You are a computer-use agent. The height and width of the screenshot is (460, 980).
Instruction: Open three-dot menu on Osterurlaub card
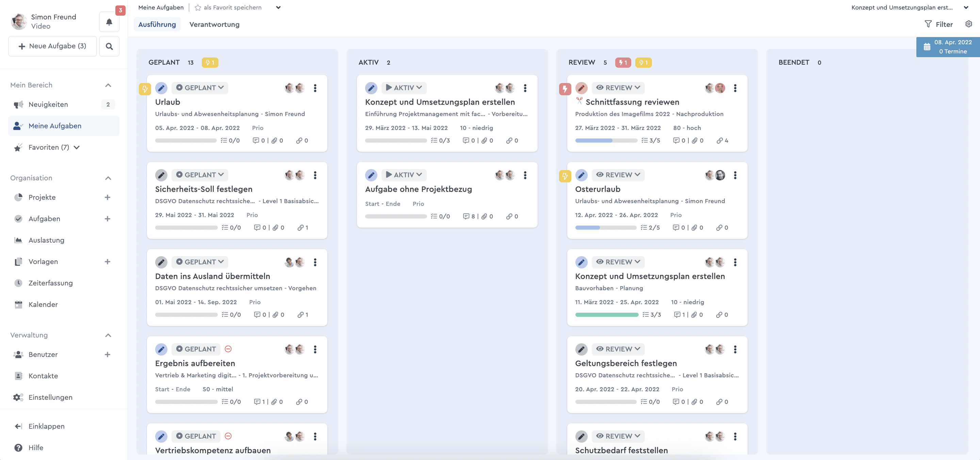tap(735, 176)
